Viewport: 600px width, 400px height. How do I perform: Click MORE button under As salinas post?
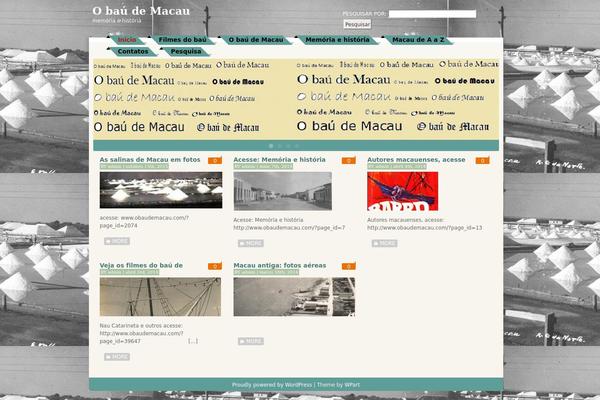[117, 241]
